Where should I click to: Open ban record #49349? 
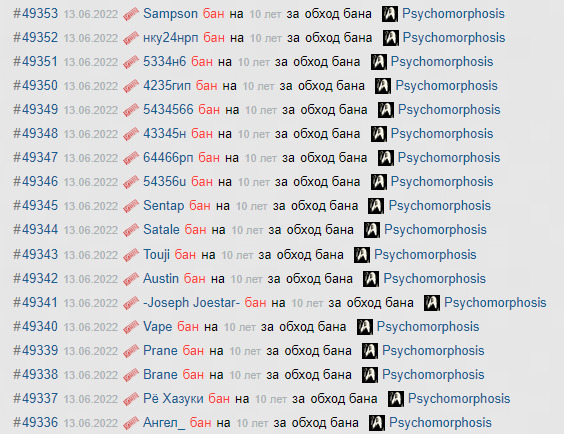click(35, 110)
